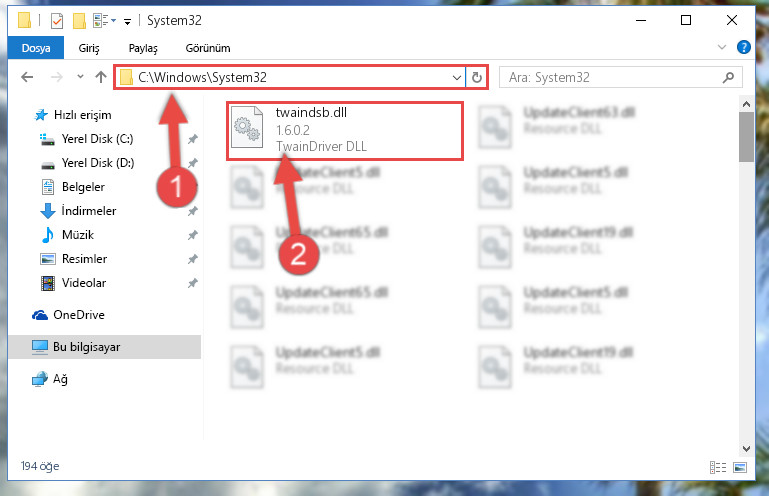This screenshot has width=769, height=496.
Task: Open recent locations dropdown arrow
Action: pos(80,77)
